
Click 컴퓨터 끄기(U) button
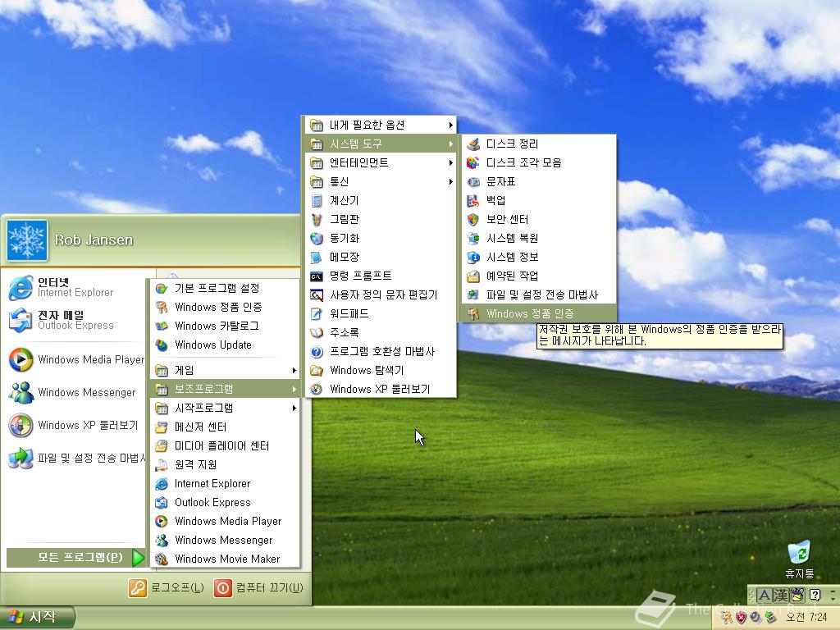tap(258, 587)
